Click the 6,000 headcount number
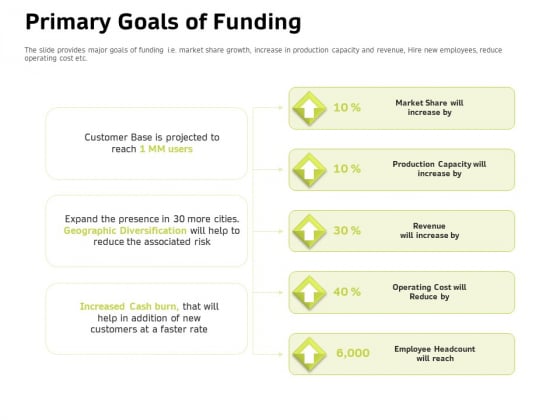The height and width of the screenshot is (420, 560). 353,353
